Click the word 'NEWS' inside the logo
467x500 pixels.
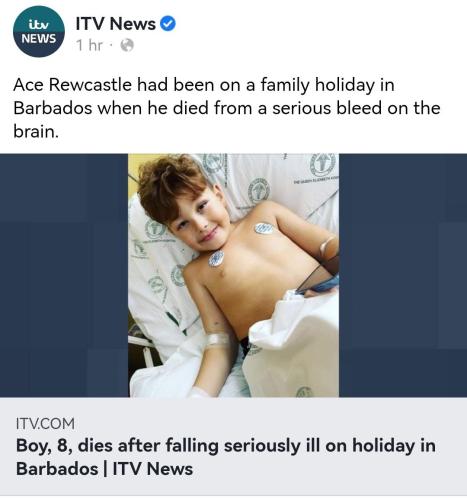(x=39, y=39)
